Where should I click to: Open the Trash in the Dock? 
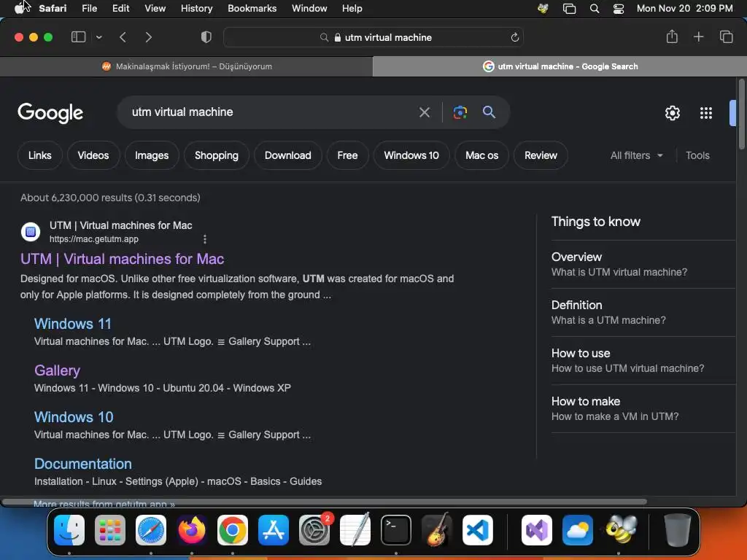click(677, 529)
